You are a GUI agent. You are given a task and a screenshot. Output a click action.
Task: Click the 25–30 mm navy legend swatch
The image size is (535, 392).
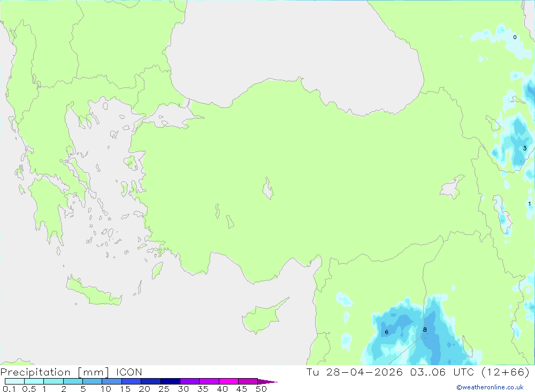(170, 381)
